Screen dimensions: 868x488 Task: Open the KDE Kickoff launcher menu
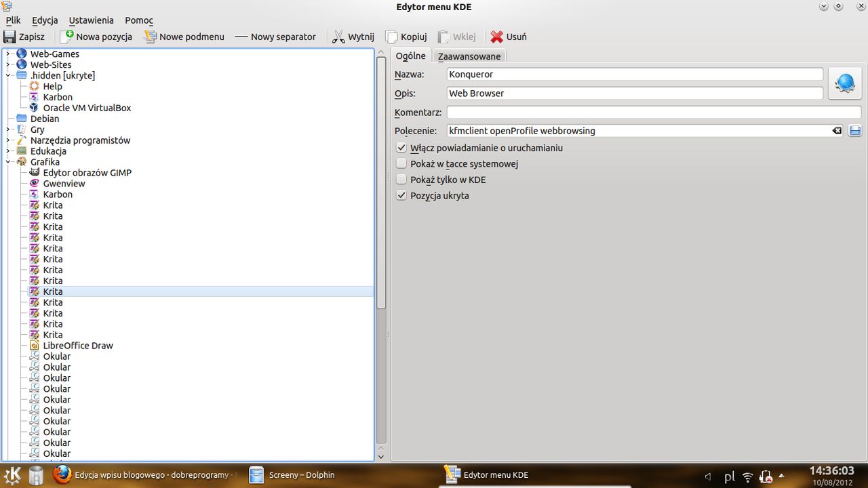click(x=13, y=475)
